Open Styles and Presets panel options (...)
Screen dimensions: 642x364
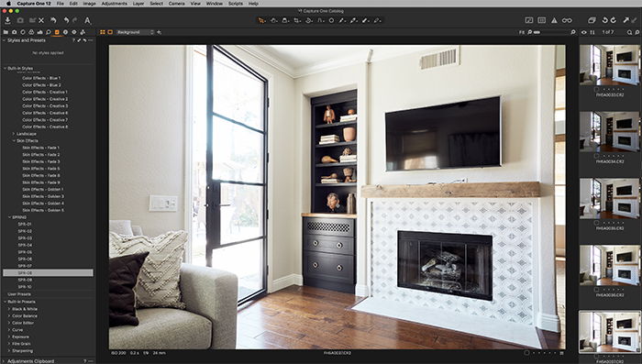(x=91, y=40)
